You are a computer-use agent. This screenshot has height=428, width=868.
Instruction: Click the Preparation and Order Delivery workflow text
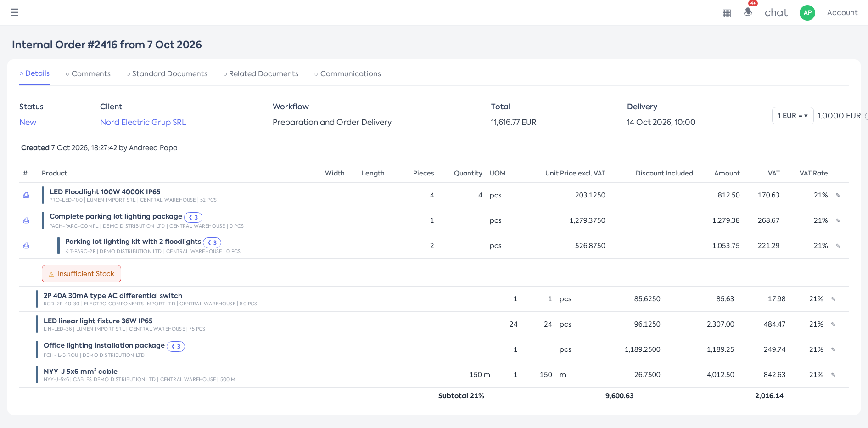coord(332,122)
